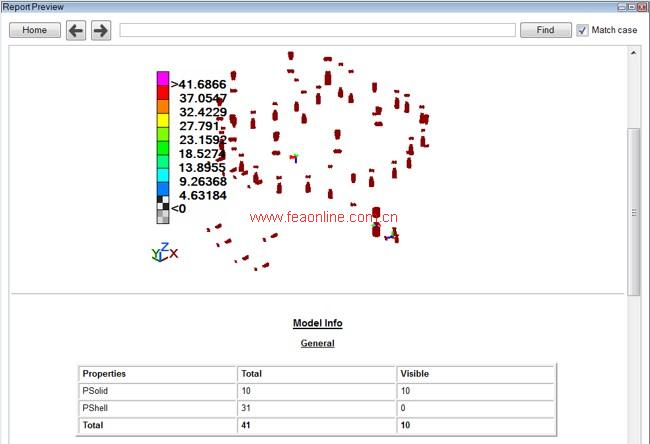650x444 pixels.
Task: Minimize the Report Preview window
Action: [x=620, y=6]
